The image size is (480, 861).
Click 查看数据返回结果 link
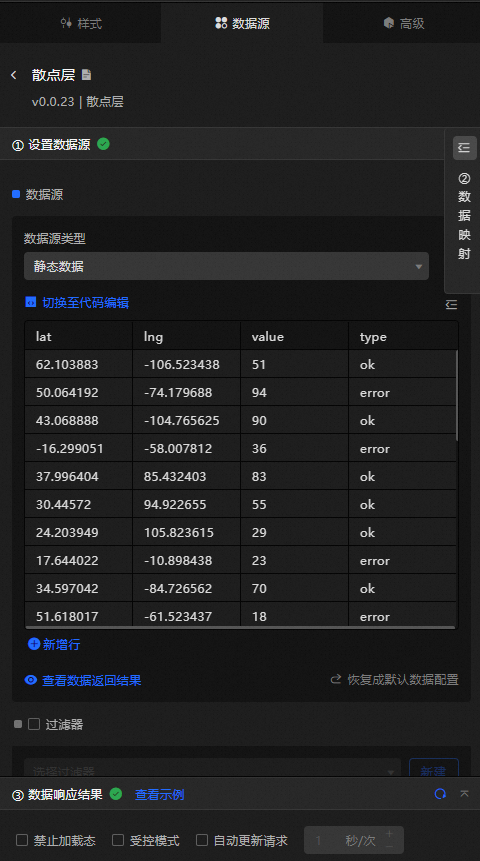coord(92,680)
